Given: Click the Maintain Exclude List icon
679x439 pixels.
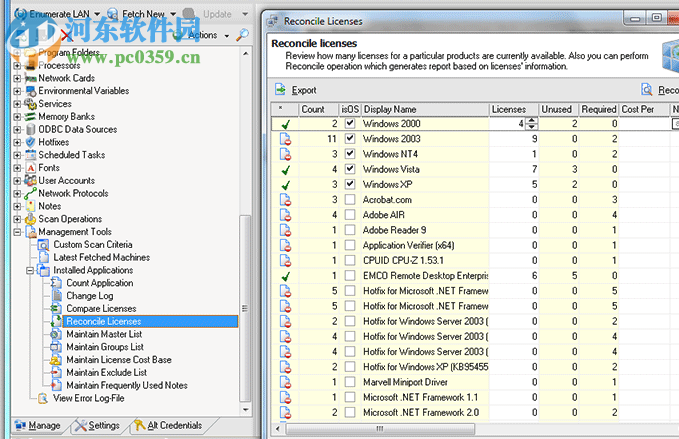Looking at the screenshot, I should (56, 372).
